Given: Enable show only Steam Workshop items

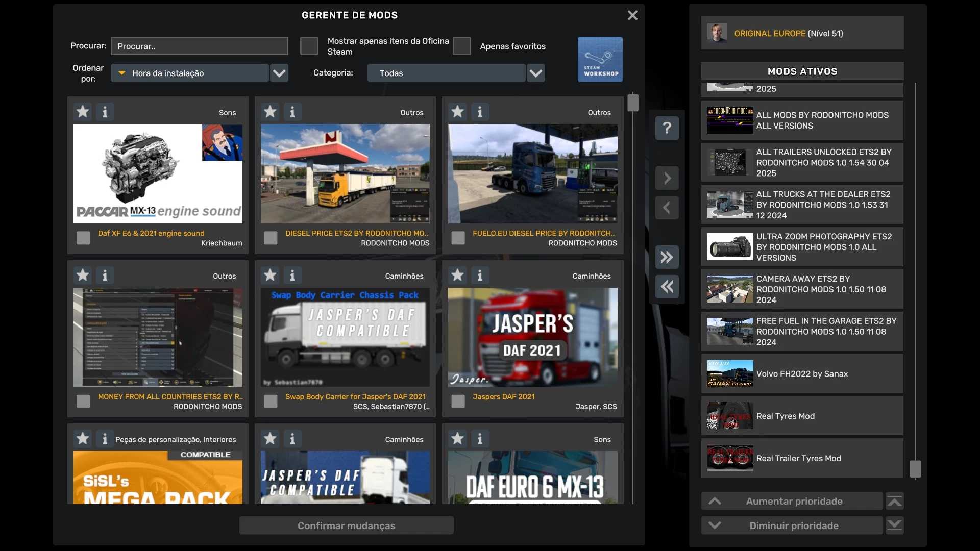Looking at the screenshot, I should [309, 46].
